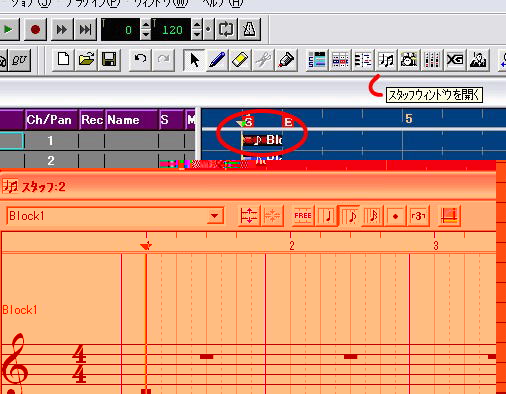Toggle the loop playback button

[226, 30]
